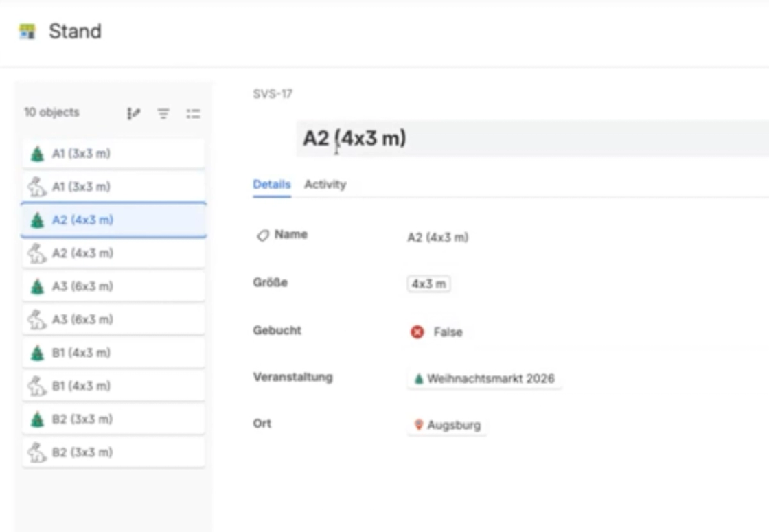Click the tag icon next to the Name label
This screenshot has width=769, height=532.
pos(263,235)
